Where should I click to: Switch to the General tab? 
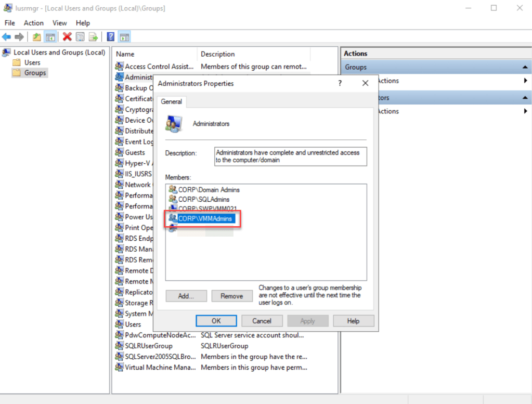tap(171, 102)
